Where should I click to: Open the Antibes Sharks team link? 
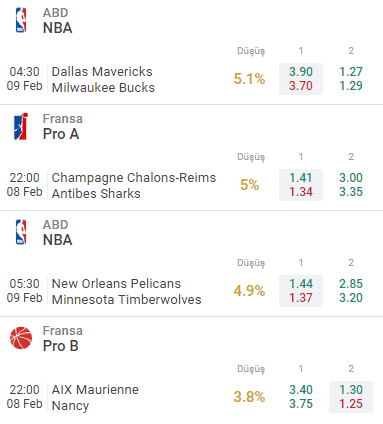tap(96, 194)
